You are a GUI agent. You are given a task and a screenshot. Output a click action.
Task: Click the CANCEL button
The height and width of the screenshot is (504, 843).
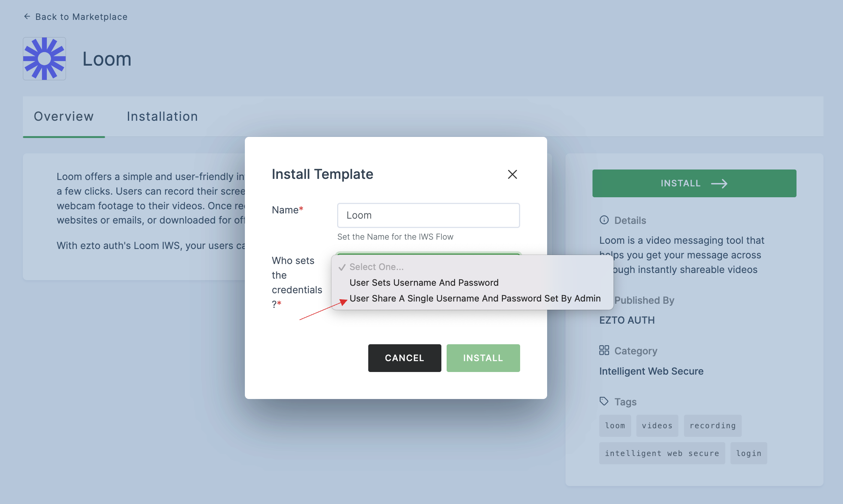coord(404,358)
